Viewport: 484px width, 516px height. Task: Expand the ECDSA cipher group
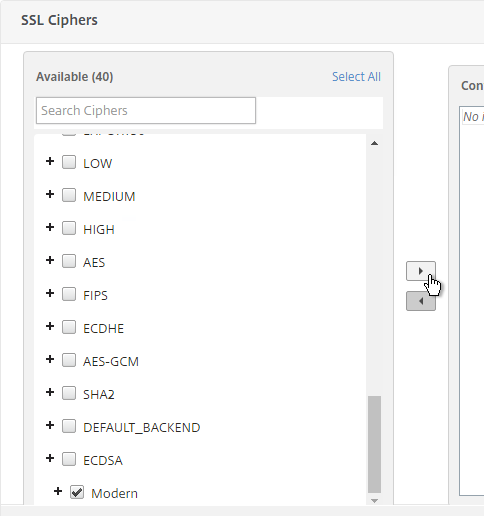(50, 458)
